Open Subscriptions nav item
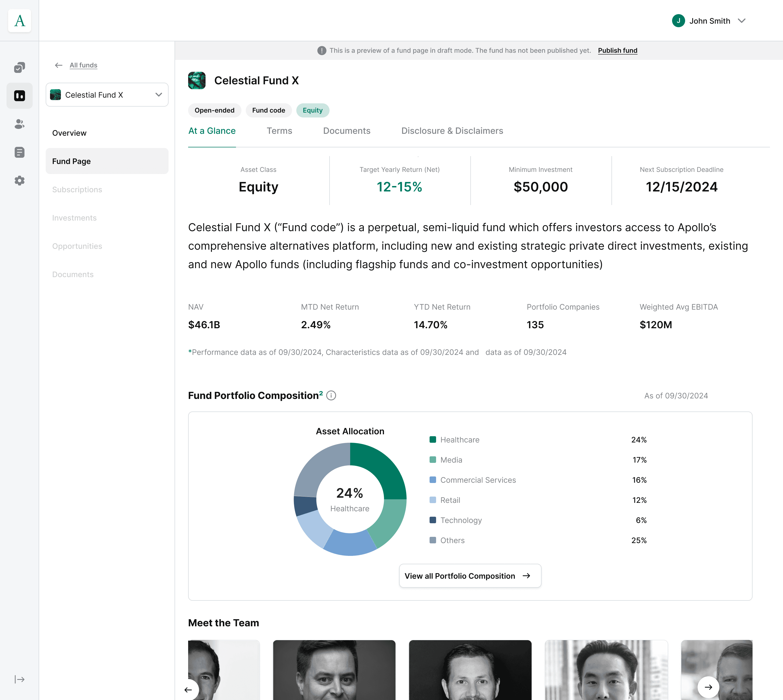 click(x=107, y=190)
